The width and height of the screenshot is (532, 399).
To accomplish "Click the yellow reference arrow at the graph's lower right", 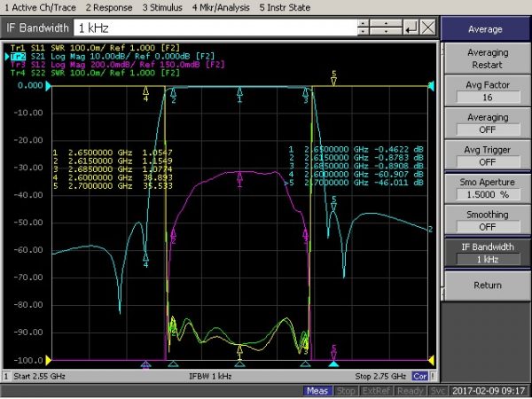I will [431, 360].
